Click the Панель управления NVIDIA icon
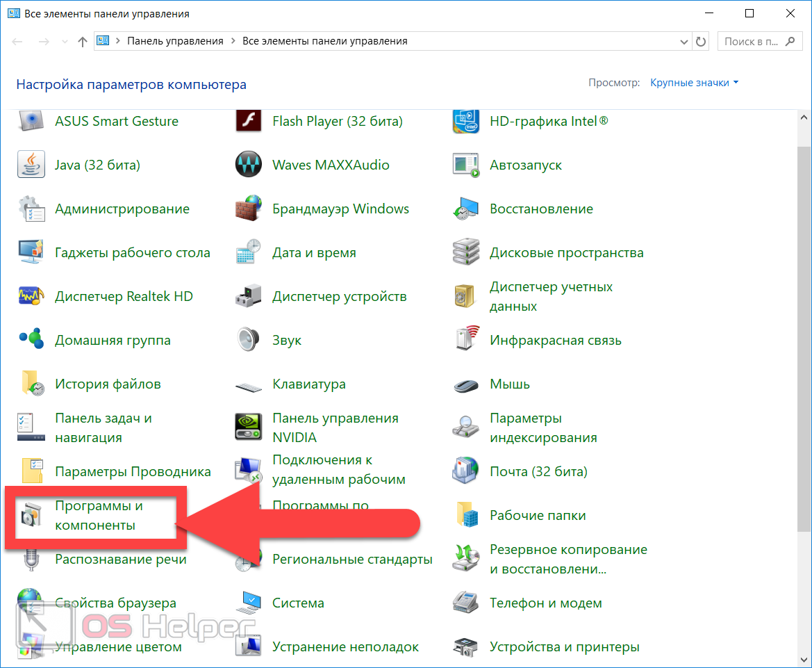The image size is (812, 668). pos(249,427)
